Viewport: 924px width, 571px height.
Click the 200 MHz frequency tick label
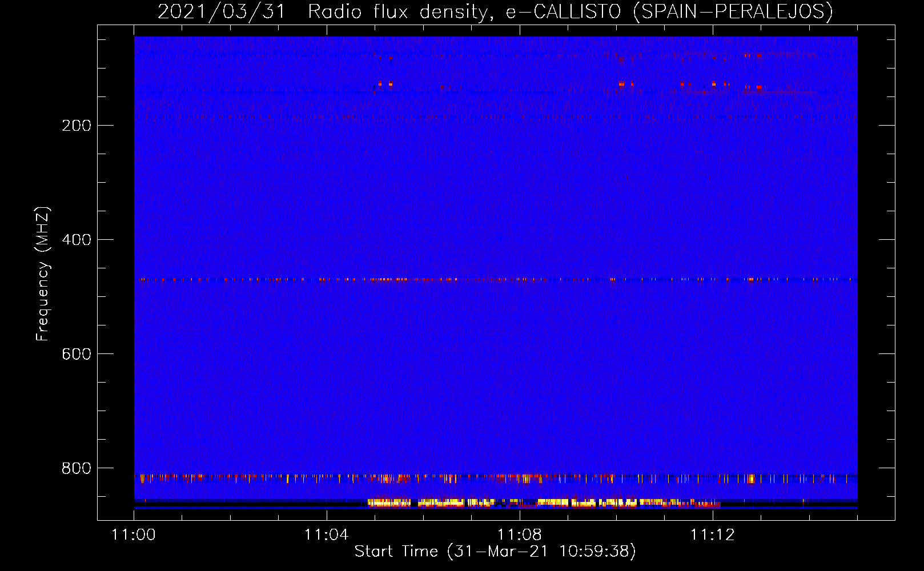[x=77, y=126]
